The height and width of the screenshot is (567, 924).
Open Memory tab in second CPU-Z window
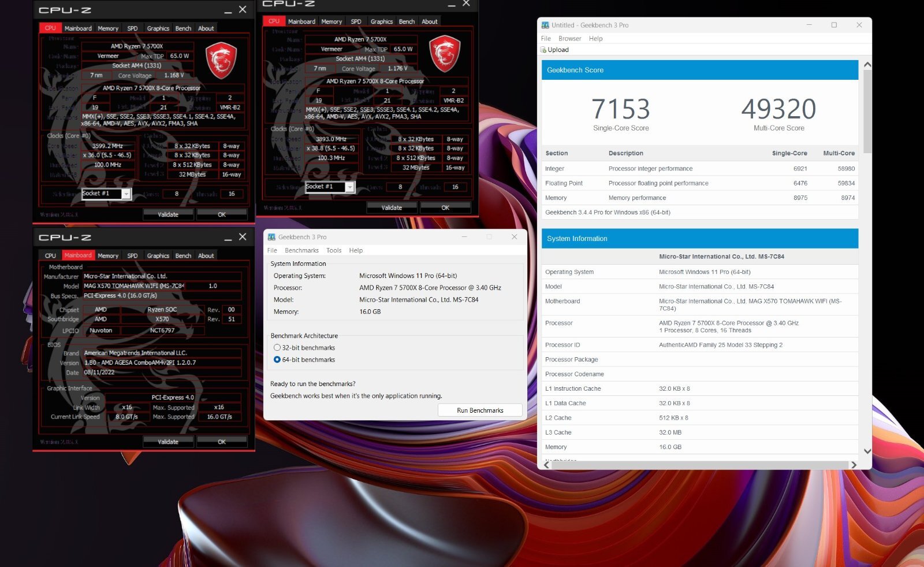[331, 21]
